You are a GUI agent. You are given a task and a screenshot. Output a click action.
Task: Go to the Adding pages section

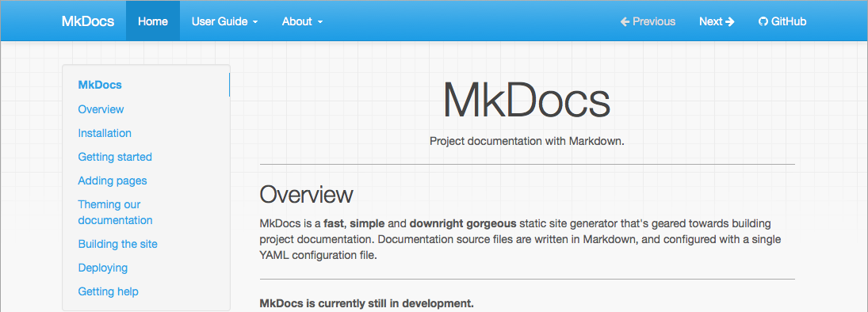[113, 181]
